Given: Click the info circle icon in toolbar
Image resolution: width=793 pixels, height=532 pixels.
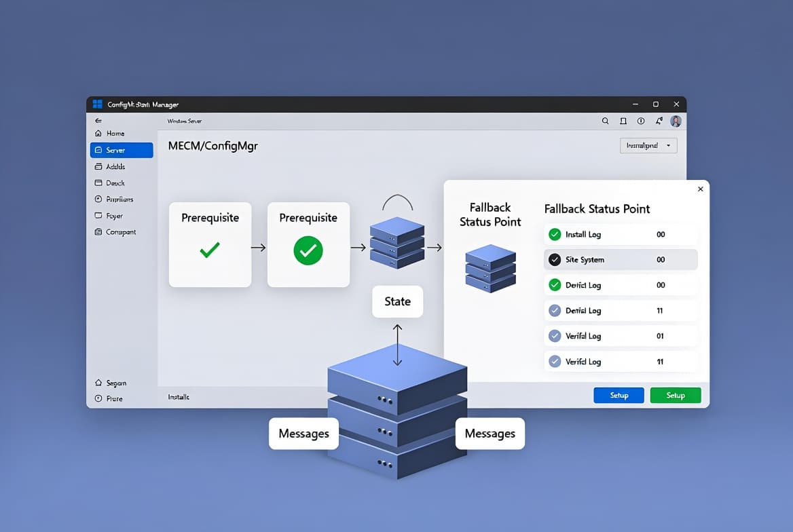Looking at the screenshot, I should pos(641,121).
